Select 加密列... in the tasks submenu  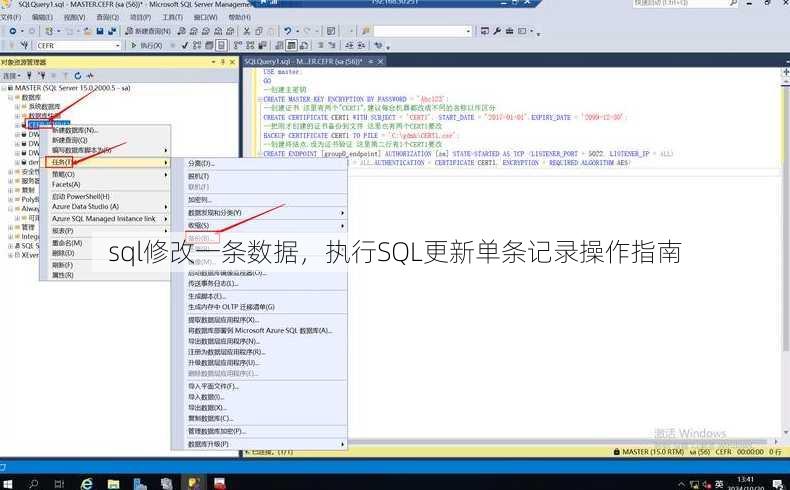tap(259, 200)
